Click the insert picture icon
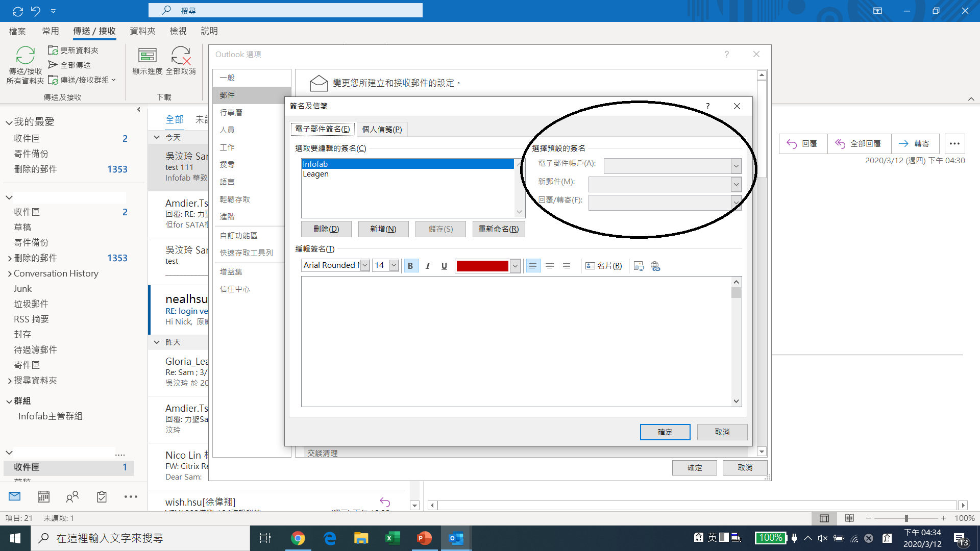 (639, 266)
